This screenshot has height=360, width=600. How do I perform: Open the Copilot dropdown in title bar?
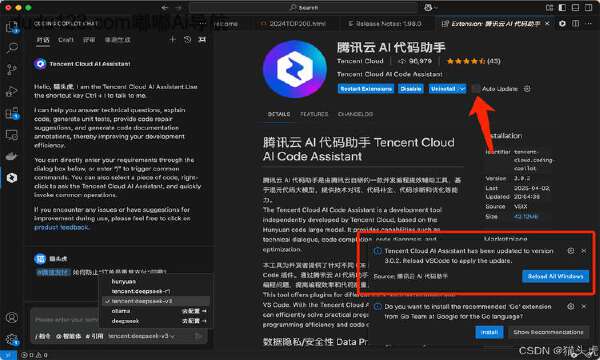pyautogui.click(x=431, y=7)
